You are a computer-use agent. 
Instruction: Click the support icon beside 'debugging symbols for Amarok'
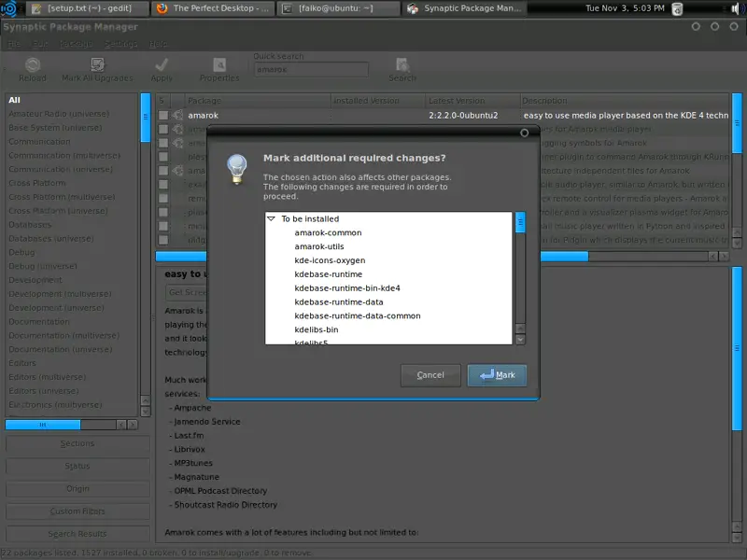(177, 143)
